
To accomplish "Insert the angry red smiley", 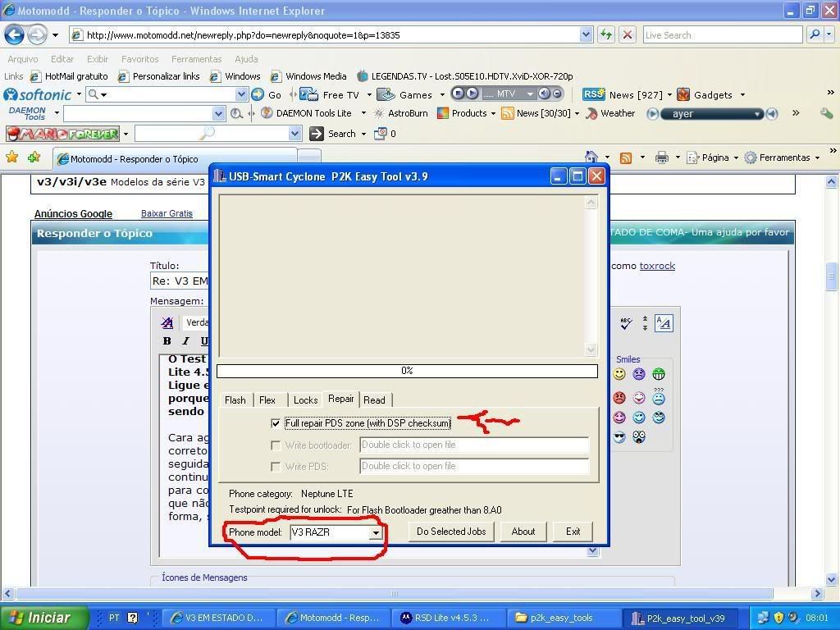I will point(619,398).
